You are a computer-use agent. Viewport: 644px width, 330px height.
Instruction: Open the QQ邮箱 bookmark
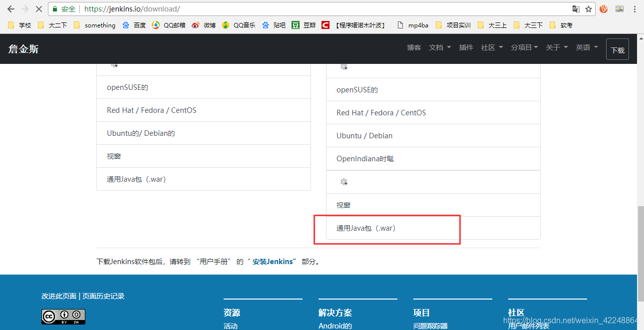click(168, 25)
